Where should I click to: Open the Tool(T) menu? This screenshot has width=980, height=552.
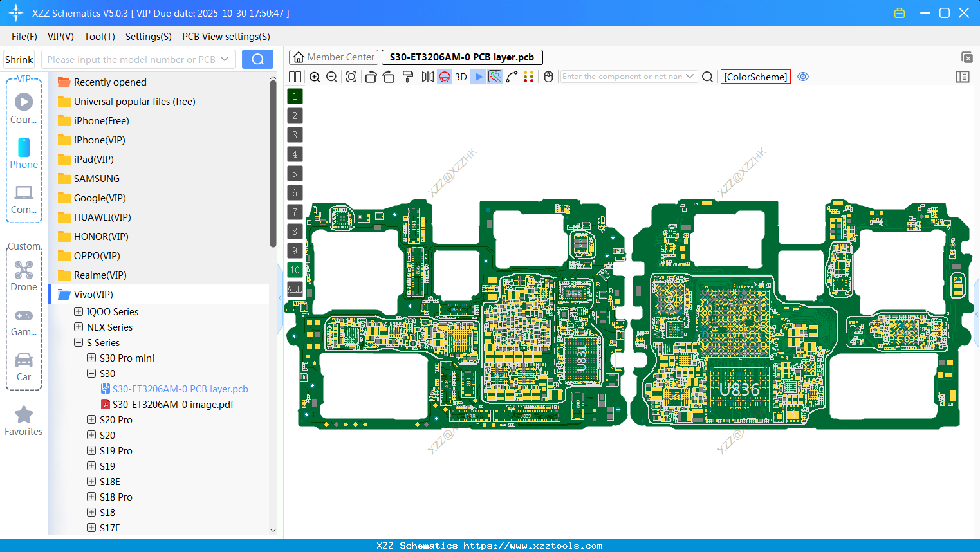[99, 37]
